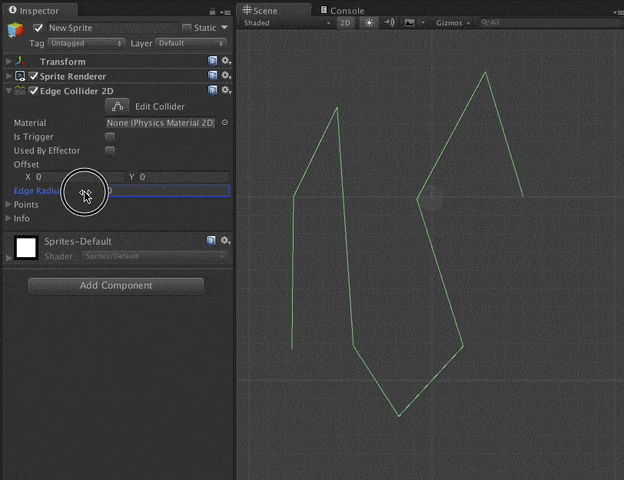Toggle the Inspector lock icon

coord(213,12)
